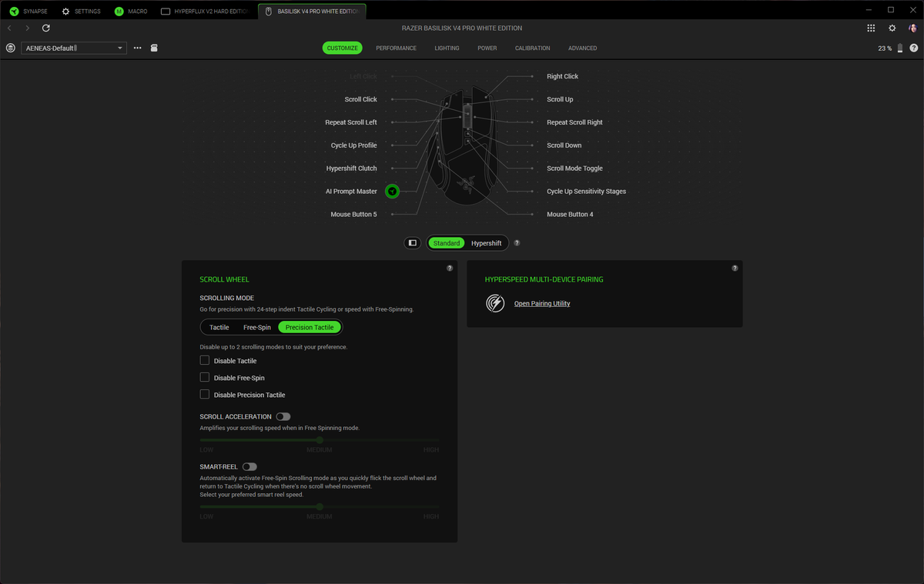924x584 pixels.
Task: Enable the Scroll Acceleration switch
Action: pyautogui.click(x=283, y=416)
